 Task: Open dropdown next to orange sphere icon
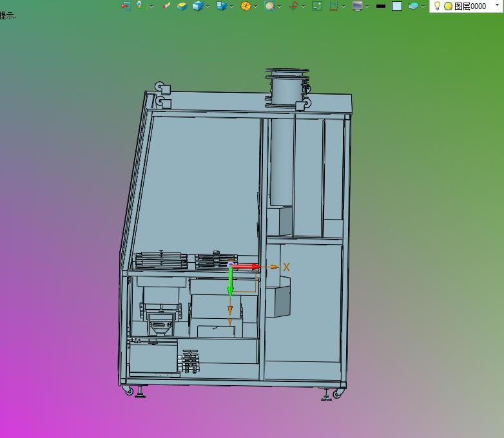pos(255,6)
